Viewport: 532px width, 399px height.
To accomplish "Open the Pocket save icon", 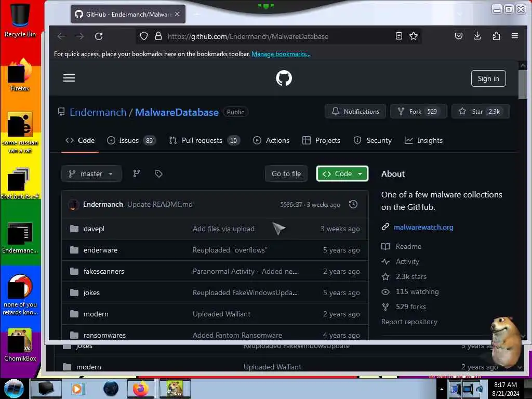I will 459,36.
